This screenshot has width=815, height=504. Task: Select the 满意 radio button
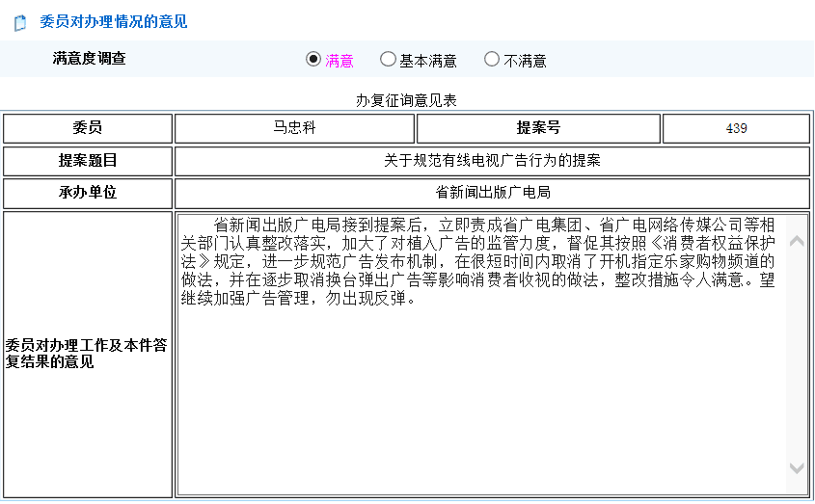[312, 59]
